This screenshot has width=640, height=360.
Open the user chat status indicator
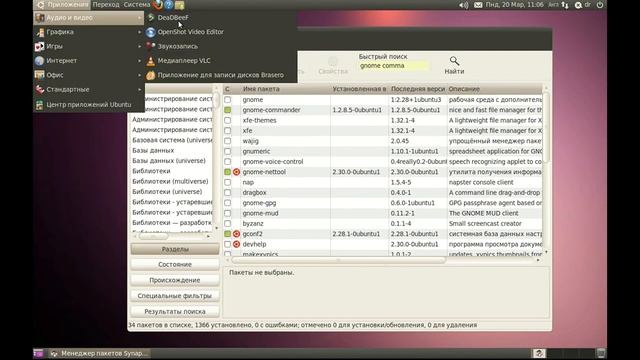point(582,5)
